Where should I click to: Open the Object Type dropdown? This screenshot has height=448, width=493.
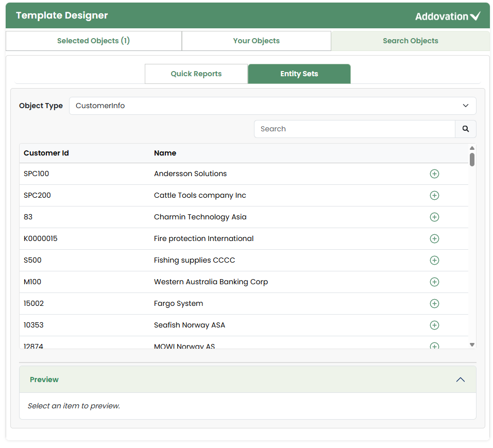[x=273, y=106]
